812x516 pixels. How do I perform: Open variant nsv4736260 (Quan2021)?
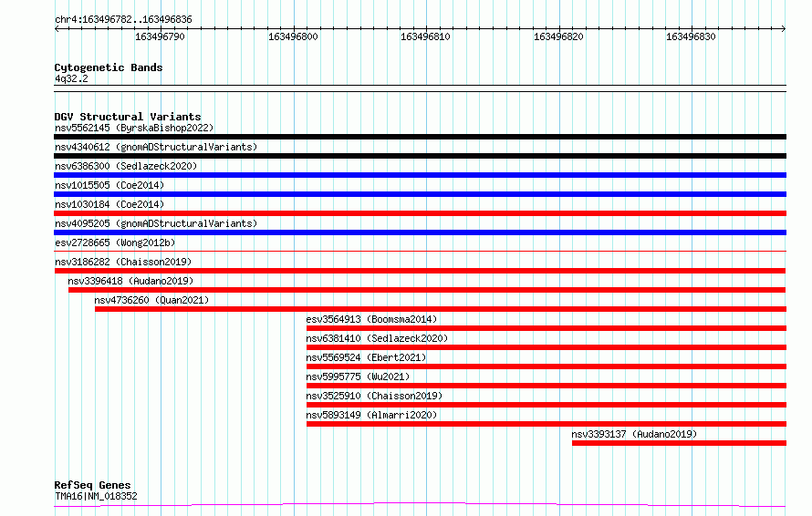click(151, 300)
